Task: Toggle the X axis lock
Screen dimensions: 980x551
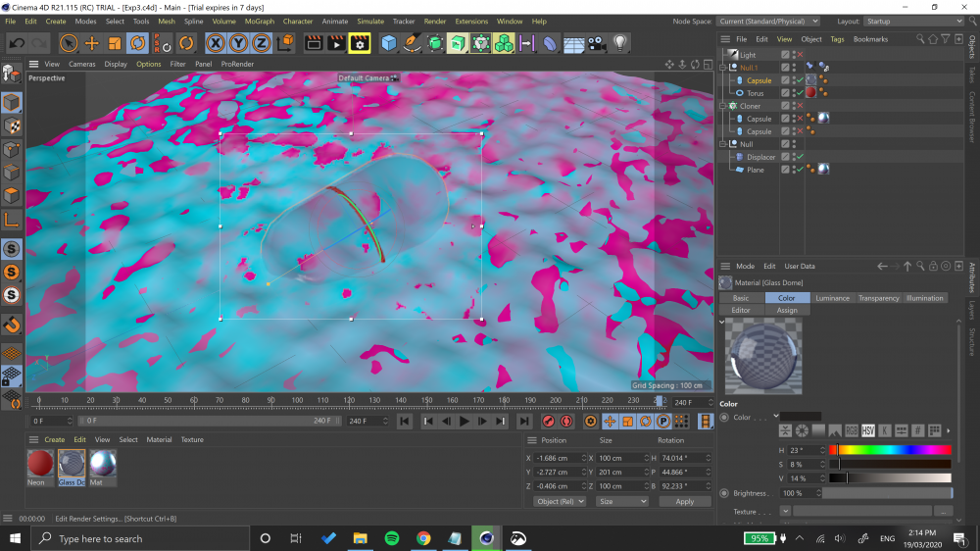Action: pyautogui.click(x=216, y=43)
